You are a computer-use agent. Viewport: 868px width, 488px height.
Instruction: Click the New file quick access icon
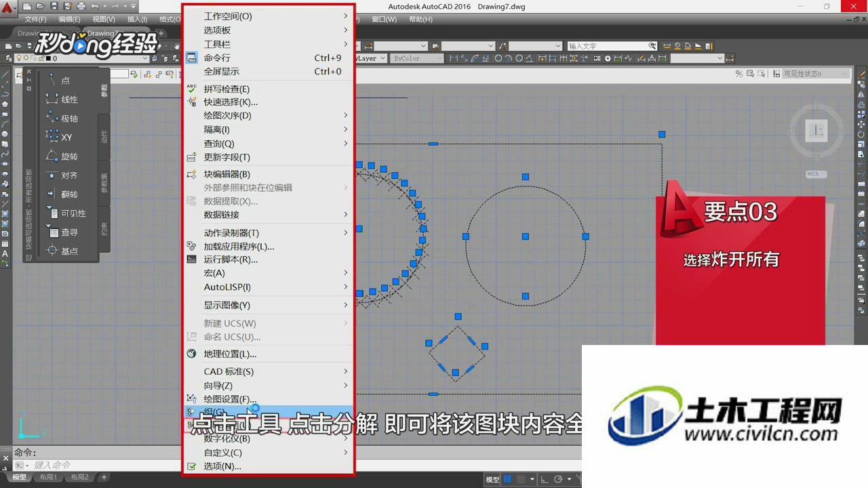pyautogui.click(x=27, y=6)
